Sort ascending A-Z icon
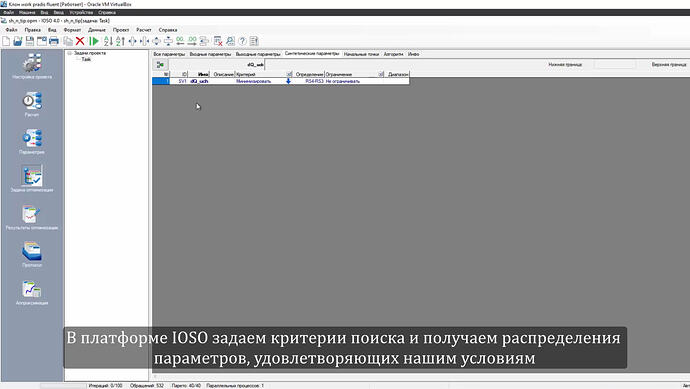690x389 pixels. coord(108,41)
